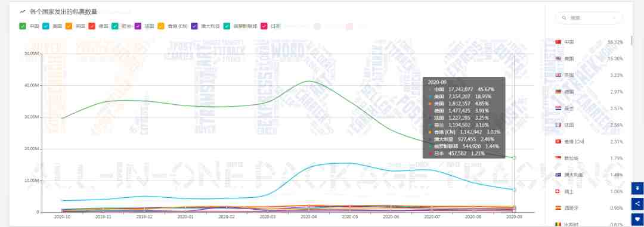Click the Singapore flag in the country list
Viewport: 644px width, 227px height.
[558, 158]
